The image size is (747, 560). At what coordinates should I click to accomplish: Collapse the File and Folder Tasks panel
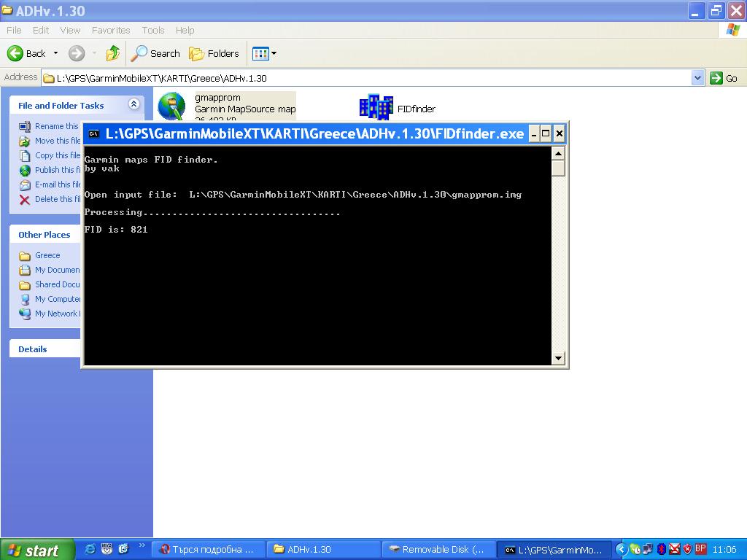pos(133,105)
